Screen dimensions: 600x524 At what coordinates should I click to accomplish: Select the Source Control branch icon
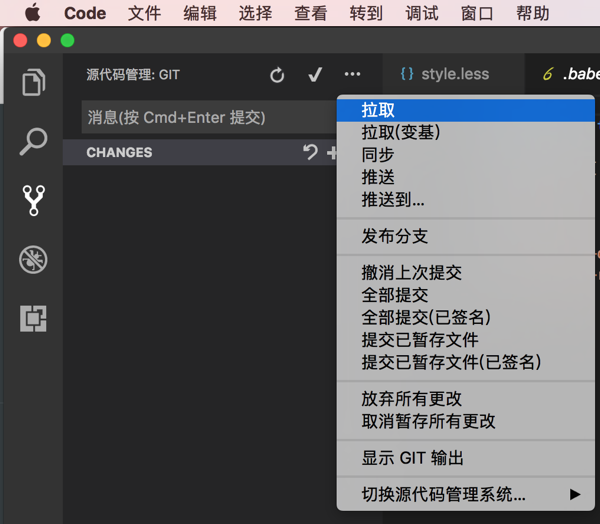(34, 200)
